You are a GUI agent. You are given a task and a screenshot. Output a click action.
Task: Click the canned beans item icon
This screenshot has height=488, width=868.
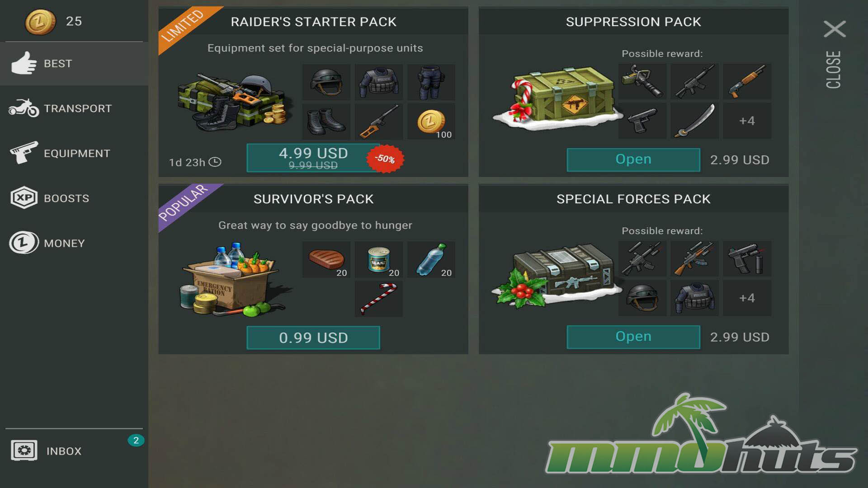coord(379,259)
